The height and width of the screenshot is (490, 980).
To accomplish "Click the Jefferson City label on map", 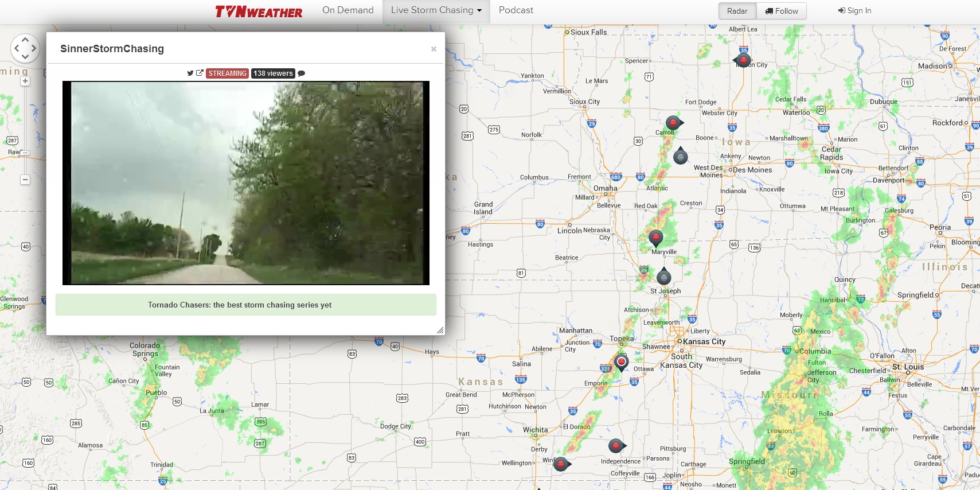I will tap(822, 376).
